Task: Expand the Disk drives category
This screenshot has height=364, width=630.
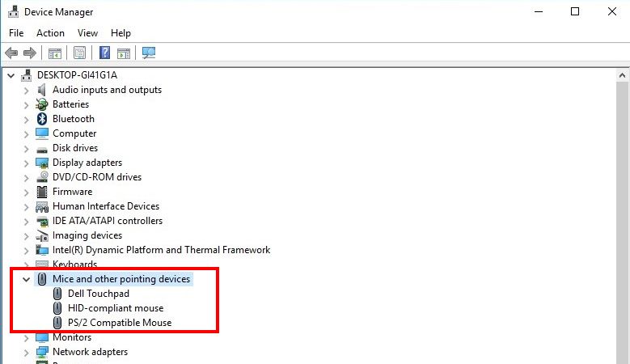Action: pos(26,149)
